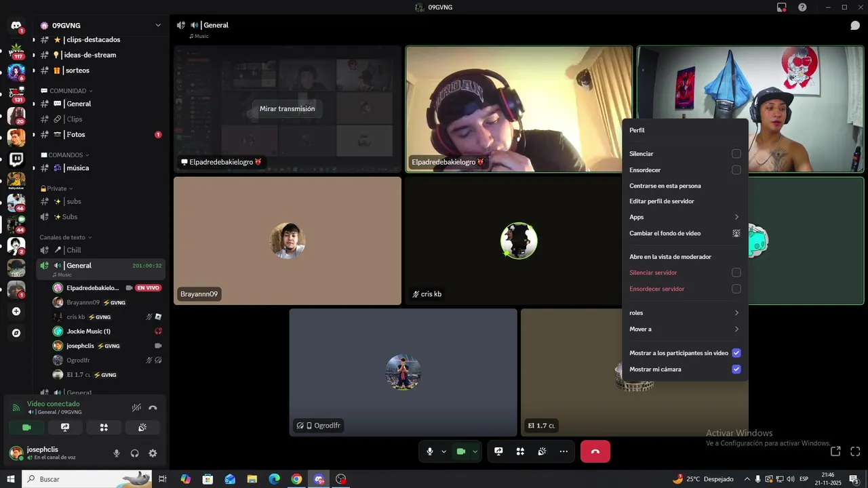Open the Windows Start menu
Image resolution: width=868 pixels, height=488 pixels.
point(10,479)
